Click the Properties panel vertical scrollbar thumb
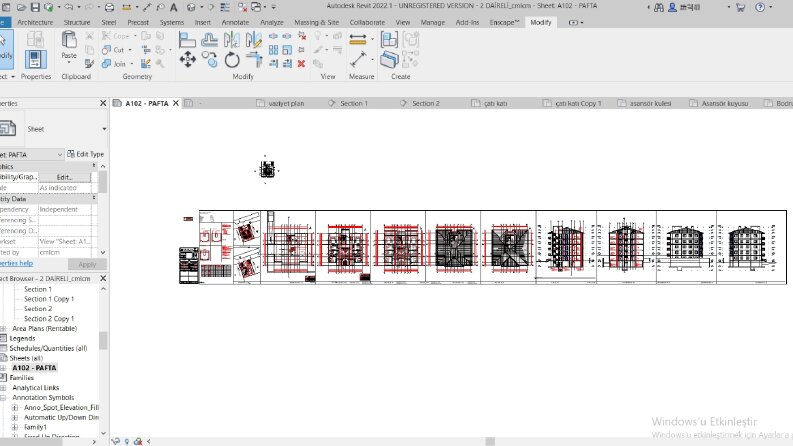The image size is (793, 446). (103, 182)
